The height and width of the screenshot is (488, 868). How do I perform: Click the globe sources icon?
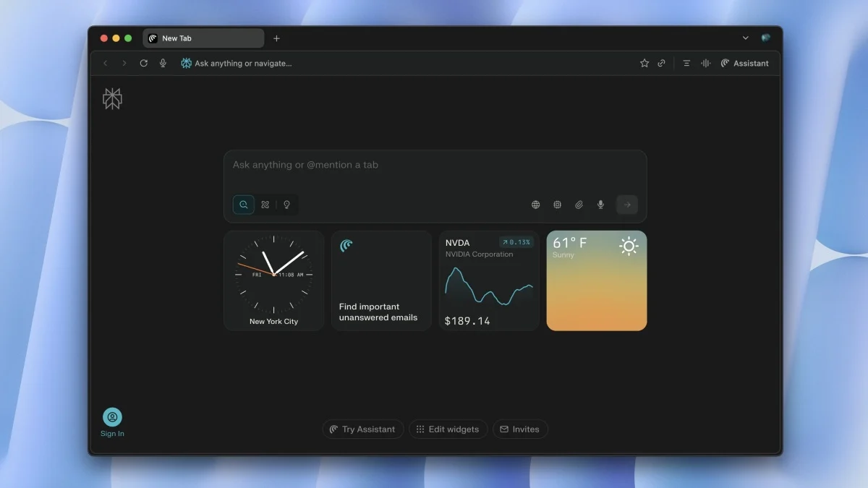pyautogui.click(x=535, y=205)
